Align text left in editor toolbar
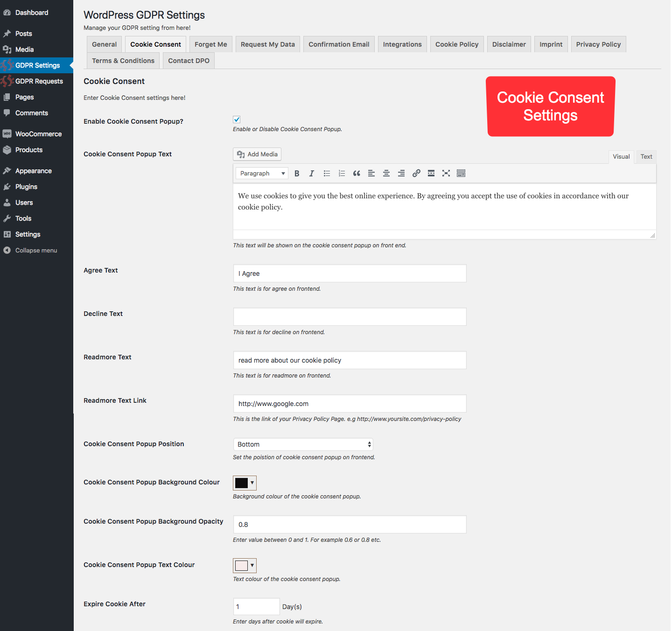This screenshot has width=672, height=631. tap(371, 173)
